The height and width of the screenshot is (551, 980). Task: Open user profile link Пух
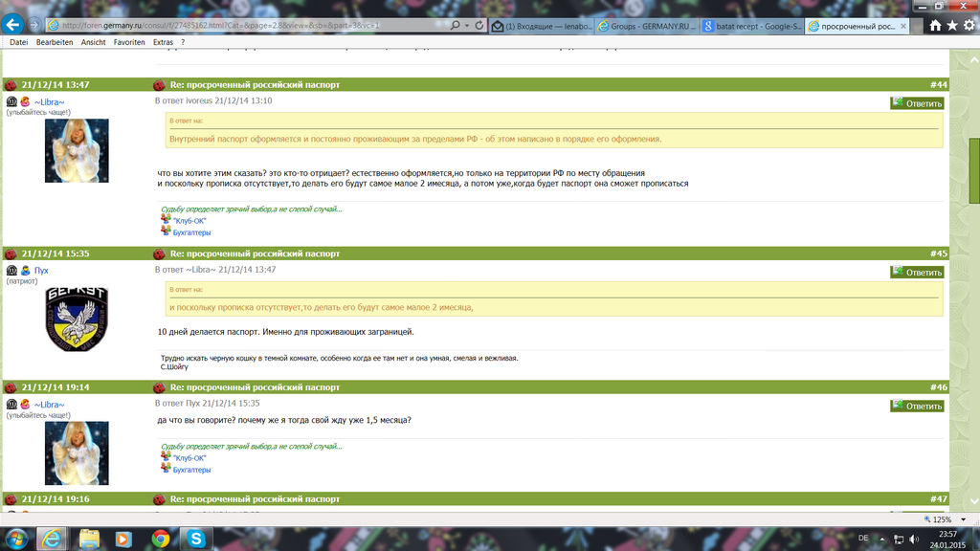(x=41, y=271)
